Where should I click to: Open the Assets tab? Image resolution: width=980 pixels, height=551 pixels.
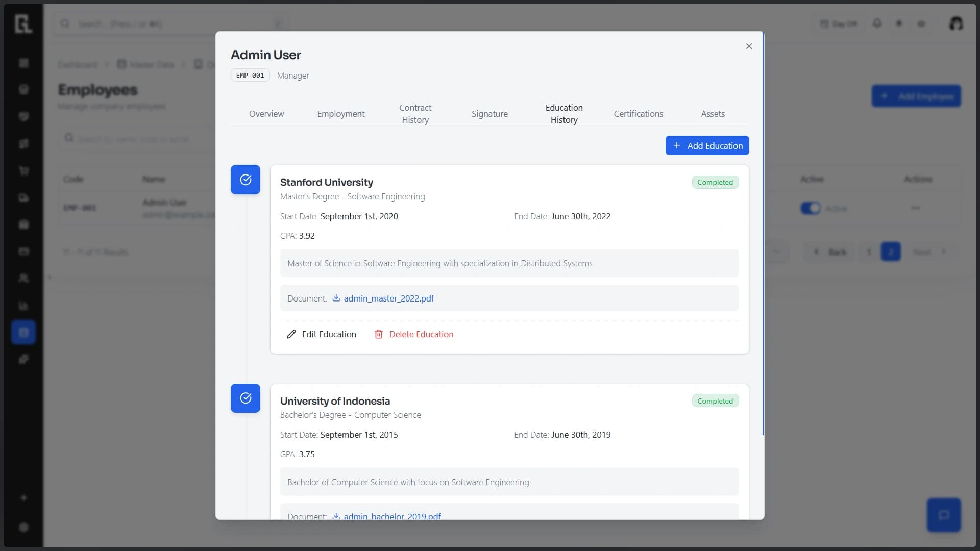[x=713, y=114]
